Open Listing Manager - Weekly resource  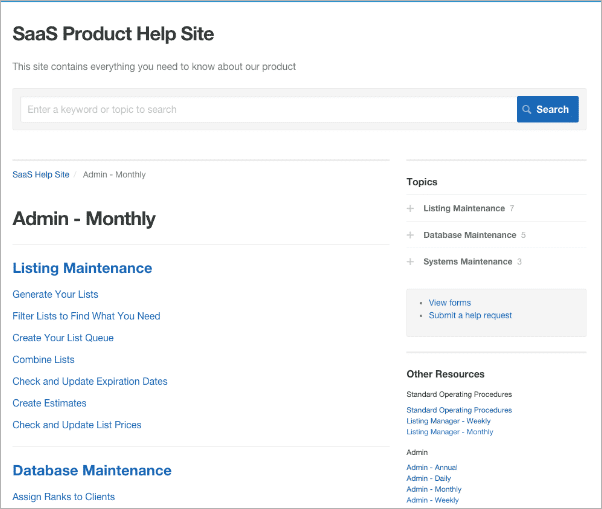(449, 421)
